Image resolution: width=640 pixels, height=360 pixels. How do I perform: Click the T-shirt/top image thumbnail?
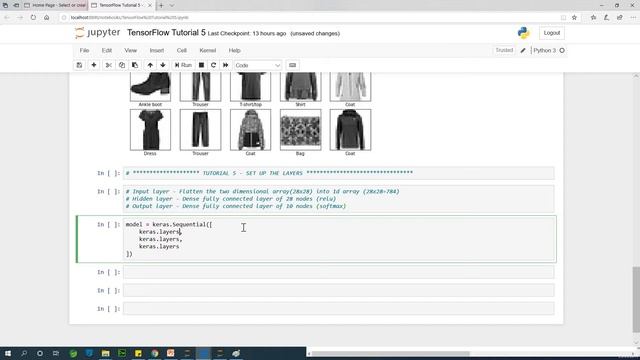250,87
